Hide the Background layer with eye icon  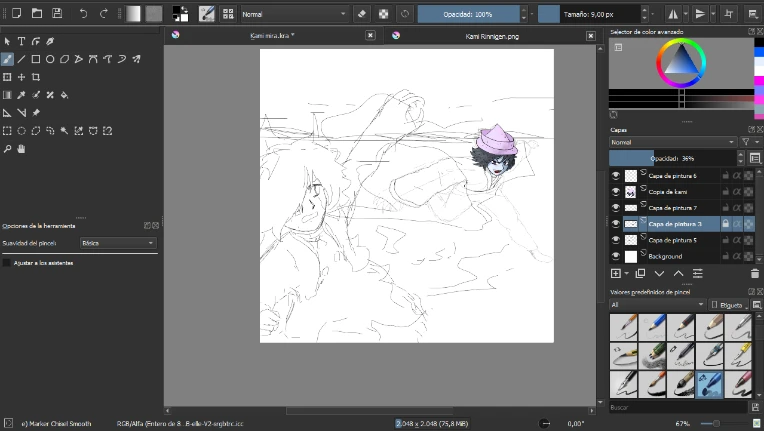point(616,256)
